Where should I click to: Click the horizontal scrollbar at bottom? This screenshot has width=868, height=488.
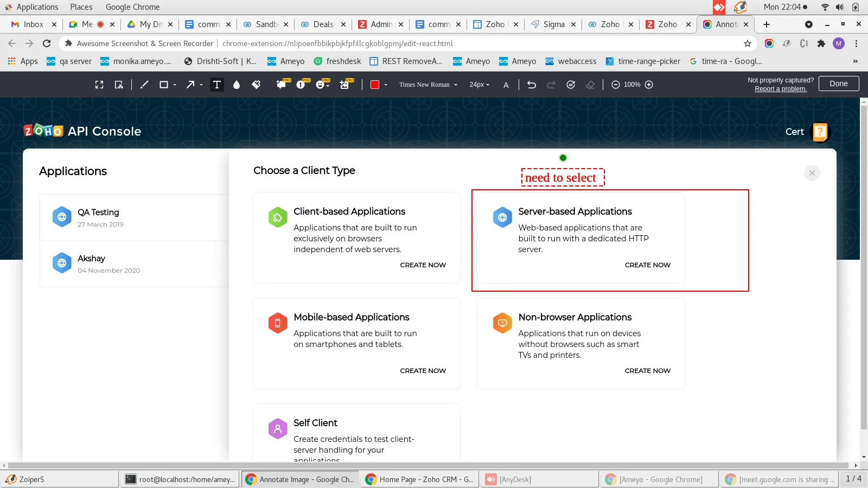coord(429,465)
